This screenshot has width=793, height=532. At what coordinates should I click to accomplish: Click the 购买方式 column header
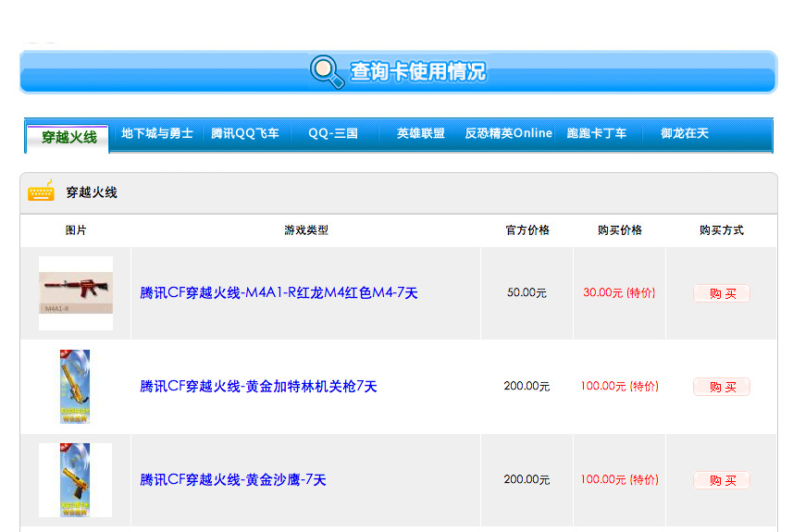722,230
